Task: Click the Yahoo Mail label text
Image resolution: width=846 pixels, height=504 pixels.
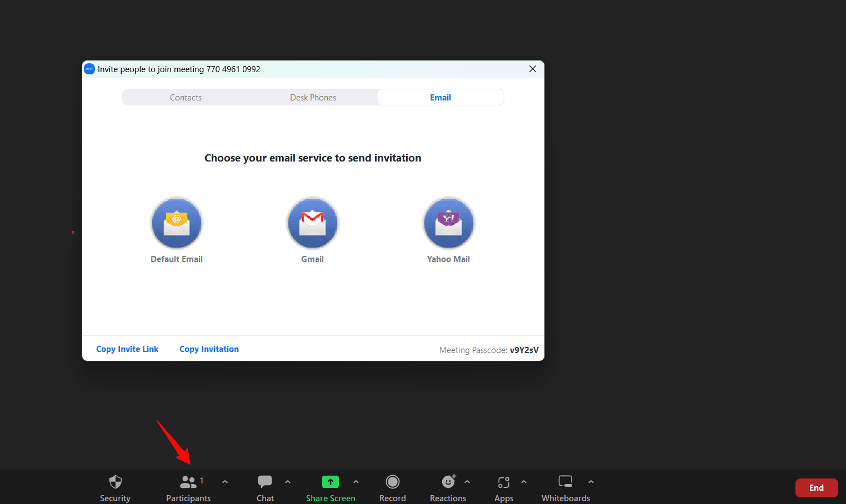Action: click(x=448, y=259)
